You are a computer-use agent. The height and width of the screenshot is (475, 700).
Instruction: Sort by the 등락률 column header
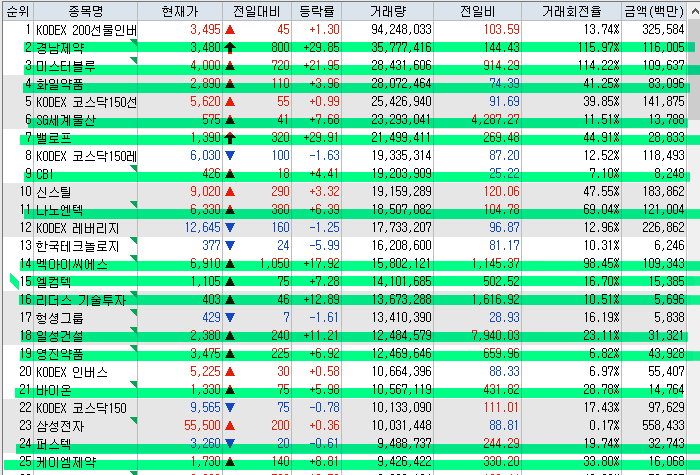317,11
